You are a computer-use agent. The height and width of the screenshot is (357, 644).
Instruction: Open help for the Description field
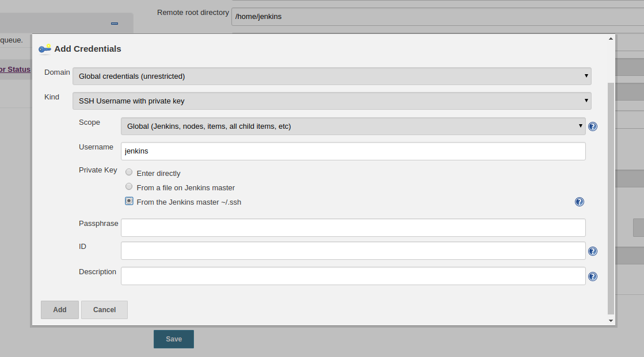(x=593, y=277)
